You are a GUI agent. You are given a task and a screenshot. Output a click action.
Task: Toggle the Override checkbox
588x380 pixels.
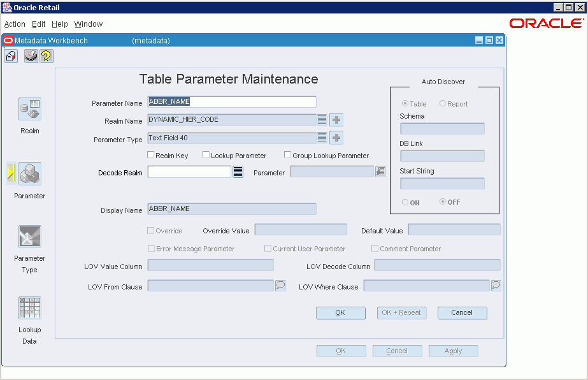click(151, 231)
